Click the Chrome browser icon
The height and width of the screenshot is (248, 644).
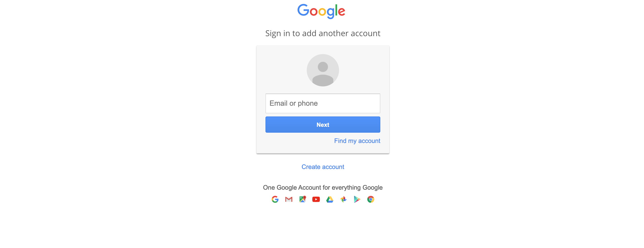tap(370, 200)
